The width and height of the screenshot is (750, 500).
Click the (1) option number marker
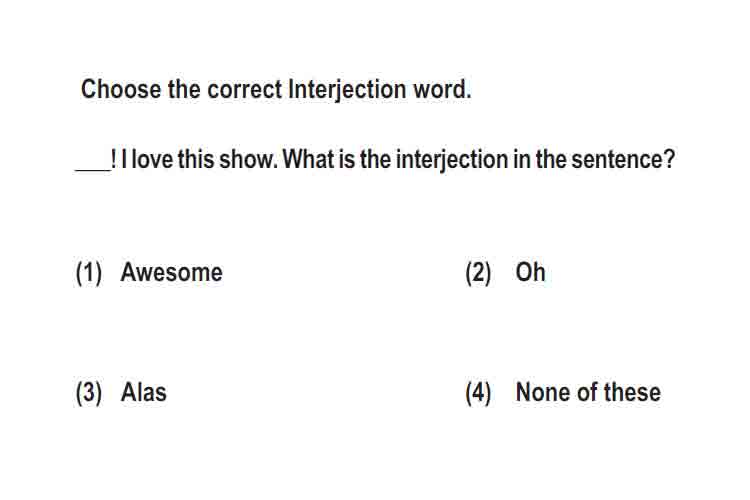coord(89,273)
